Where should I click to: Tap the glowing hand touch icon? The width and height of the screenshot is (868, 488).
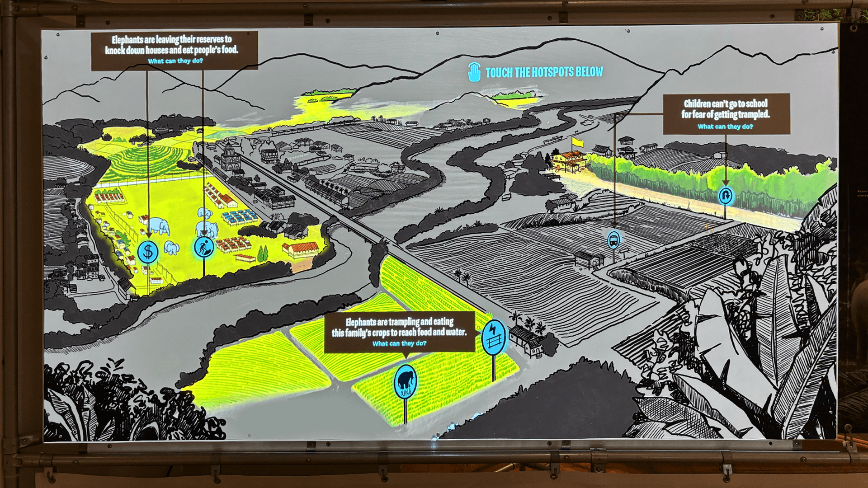click(x=474, y=72)
